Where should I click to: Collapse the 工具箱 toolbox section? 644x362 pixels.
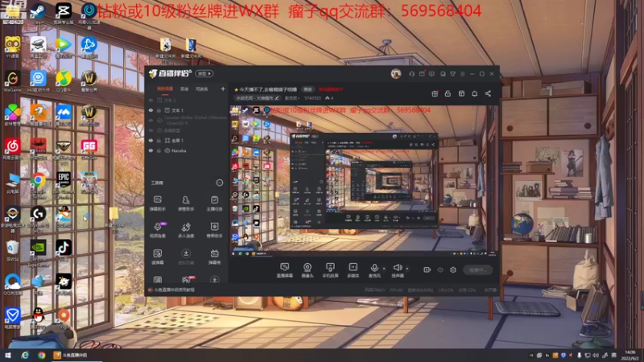pyautogui.click(x=219, y=183)
